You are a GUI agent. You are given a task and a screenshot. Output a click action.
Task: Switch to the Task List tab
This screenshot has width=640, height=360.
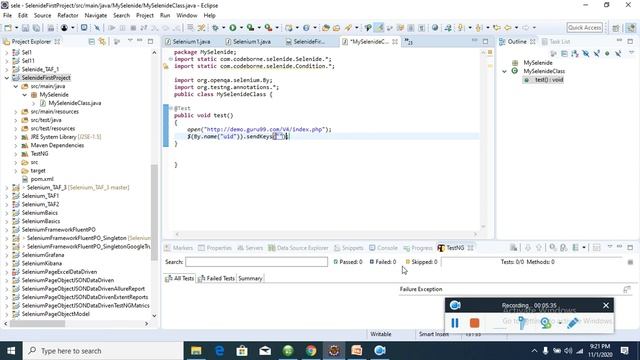click(x=556, y=42)
